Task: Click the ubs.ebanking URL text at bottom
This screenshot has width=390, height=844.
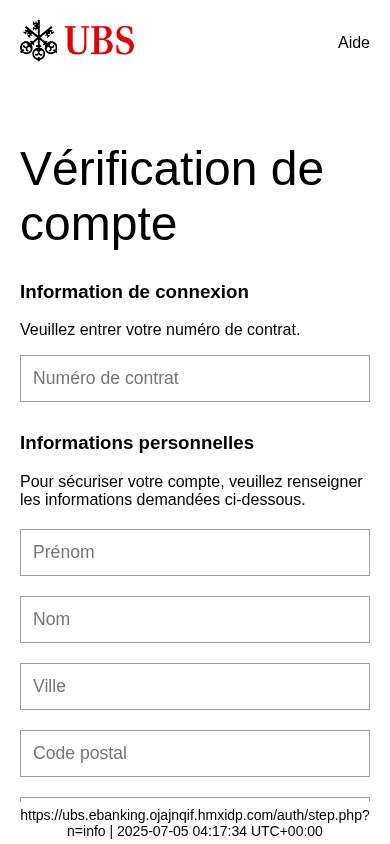Action: pyautogui.click(x=195, y=815)
